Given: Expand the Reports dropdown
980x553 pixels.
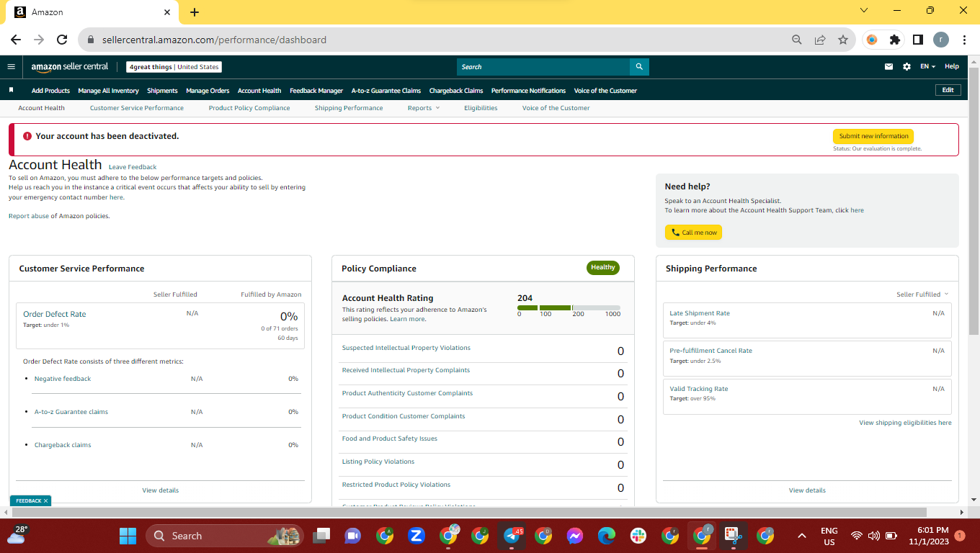Looking at the screenshot, I should pyautogui.click(x=424, y=108).
